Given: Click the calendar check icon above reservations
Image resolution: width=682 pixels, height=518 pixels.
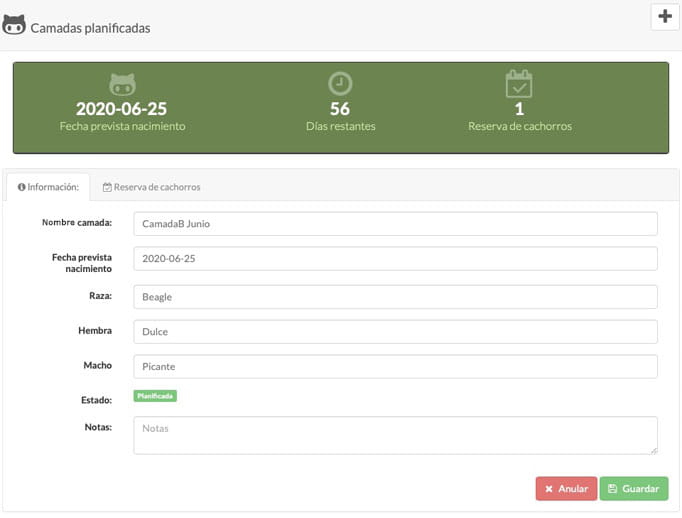Looking at the screenshot, I should [519, 84].
